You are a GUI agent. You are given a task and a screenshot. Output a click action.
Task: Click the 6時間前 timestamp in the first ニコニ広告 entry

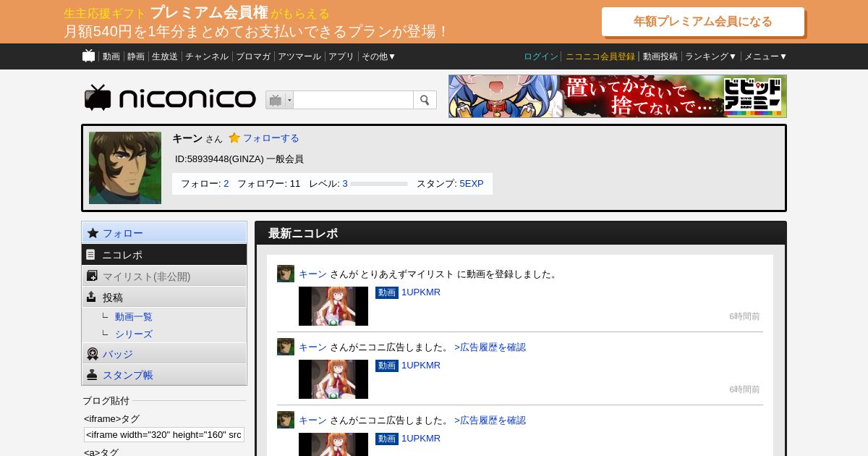pyautogui.click(x=744, y=389)
